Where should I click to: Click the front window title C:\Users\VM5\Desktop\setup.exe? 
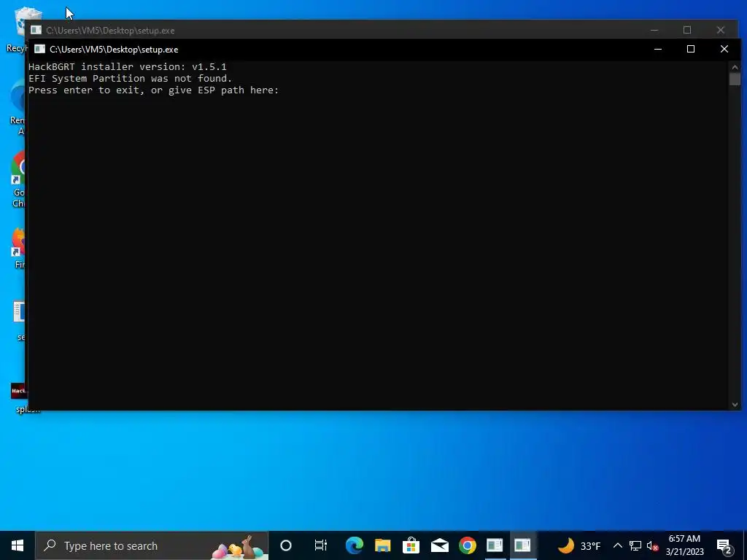114,50
